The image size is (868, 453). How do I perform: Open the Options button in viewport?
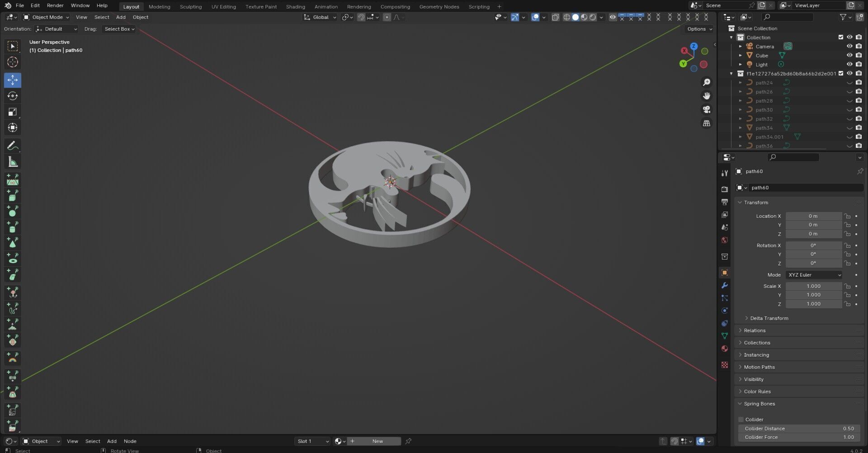coord(699,29)
